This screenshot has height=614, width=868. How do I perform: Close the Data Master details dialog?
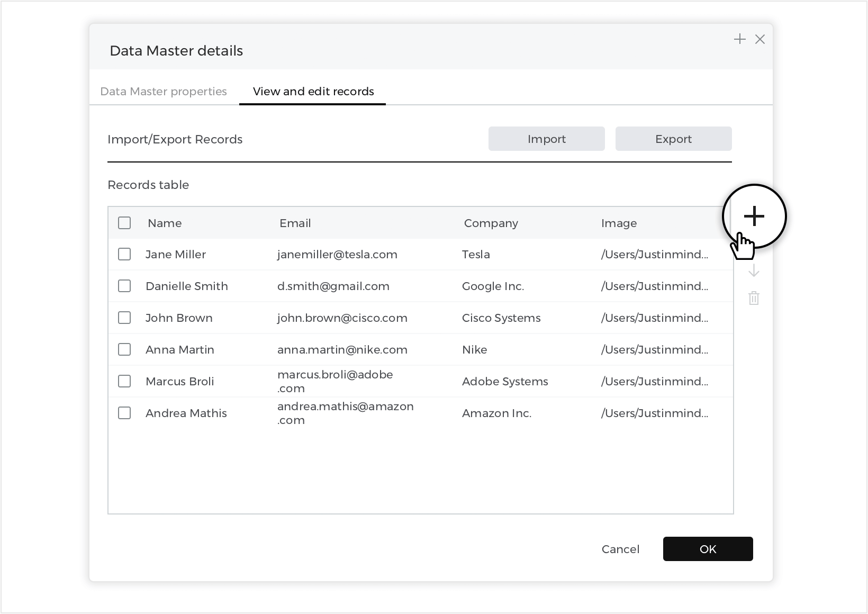tap(760, 39)
